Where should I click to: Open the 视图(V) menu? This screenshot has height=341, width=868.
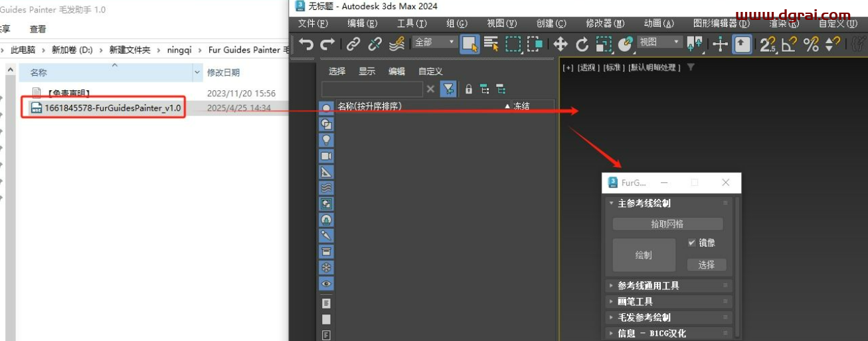[501, 23]
